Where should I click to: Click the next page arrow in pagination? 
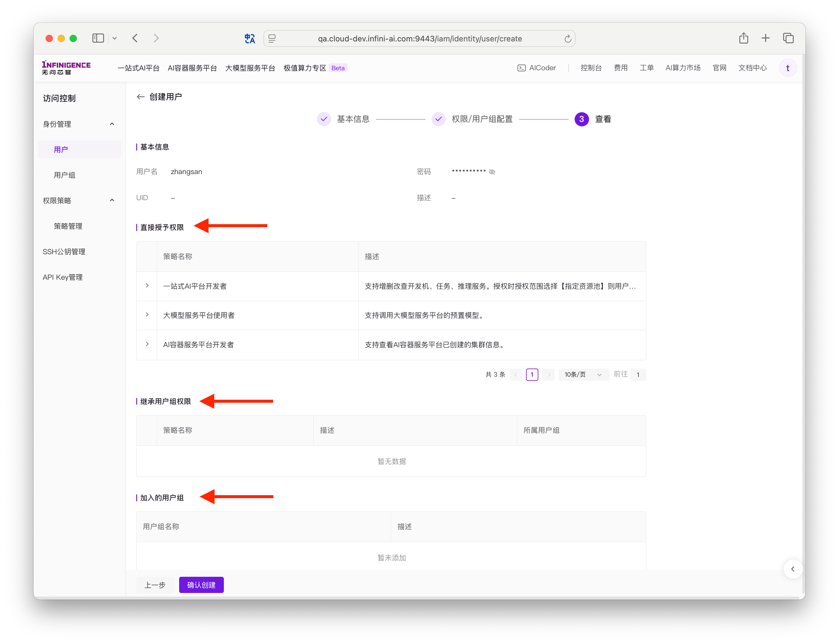pyautogui.click(x=548, y=375)
